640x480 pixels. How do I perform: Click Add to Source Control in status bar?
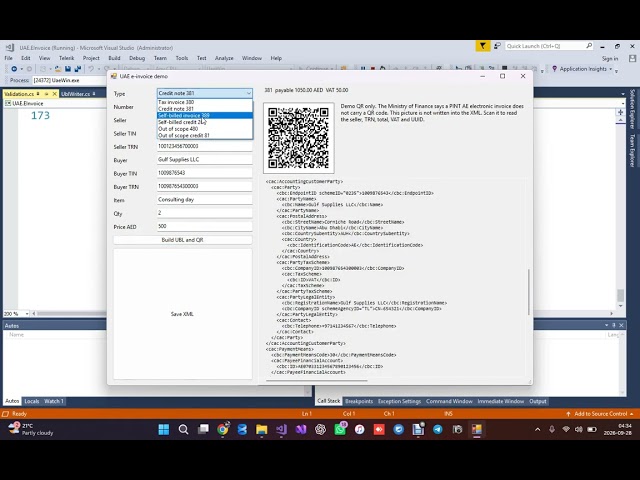click(x=600, y=414)
